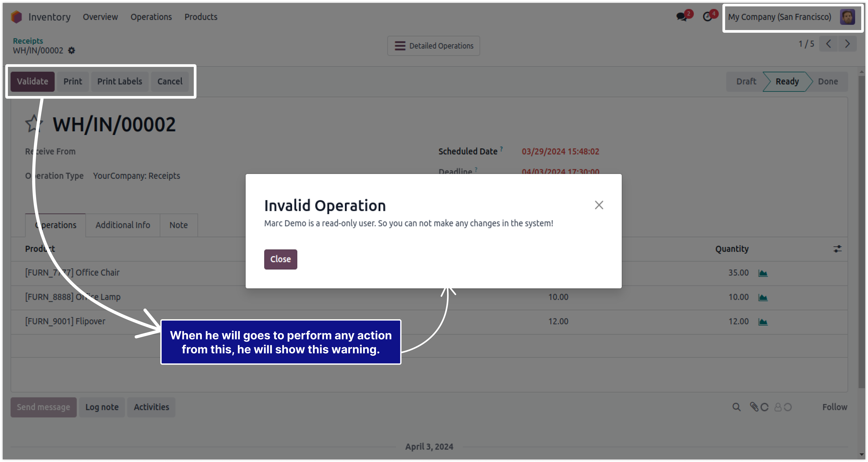
Task: Close the Invalid Operation dialog with X
Action: pos(599,205)
